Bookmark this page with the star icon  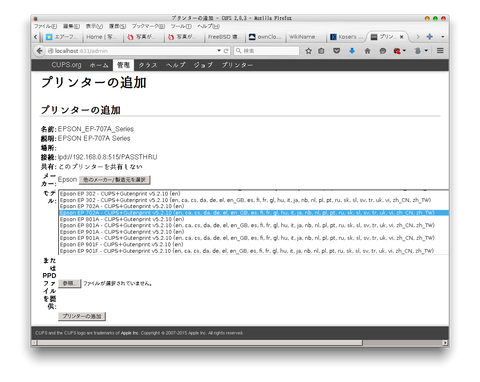(308, 51)
